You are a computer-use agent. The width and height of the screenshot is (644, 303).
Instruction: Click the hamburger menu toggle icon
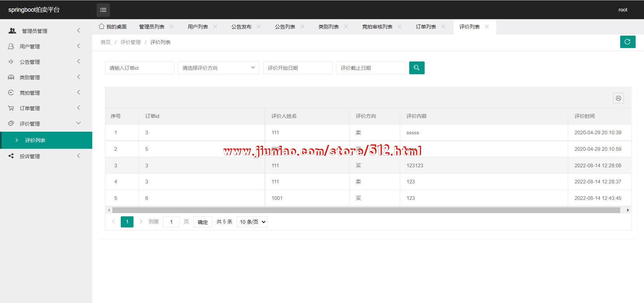tap(103, 10)
